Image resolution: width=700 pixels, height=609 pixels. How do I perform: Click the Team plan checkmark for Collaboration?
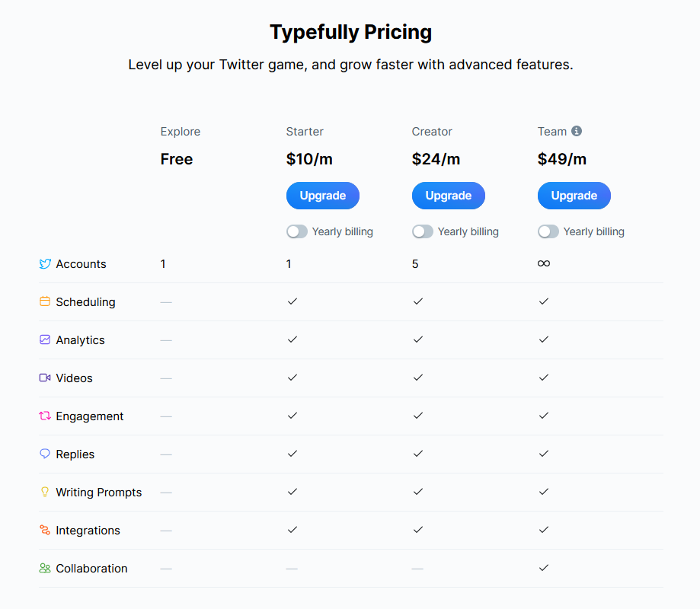544,568
